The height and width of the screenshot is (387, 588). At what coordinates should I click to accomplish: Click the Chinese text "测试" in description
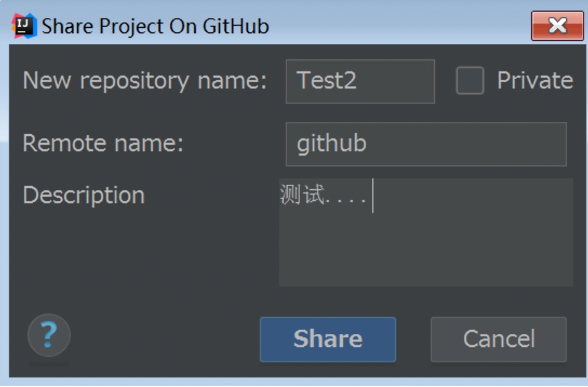pos(302,195)
